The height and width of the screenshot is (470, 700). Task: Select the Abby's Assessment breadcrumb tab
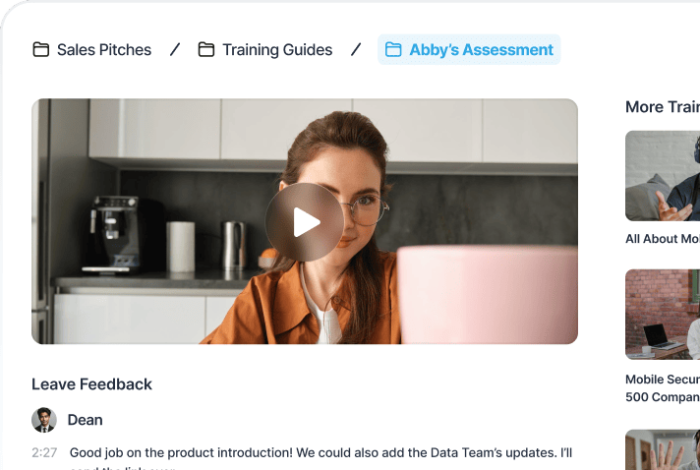pos(469,50)
